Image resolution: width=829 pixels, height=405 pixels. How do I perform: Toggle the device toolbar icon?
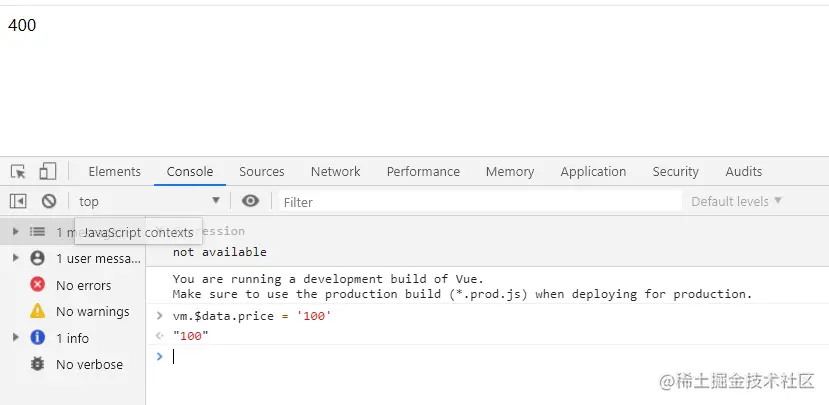48,171
